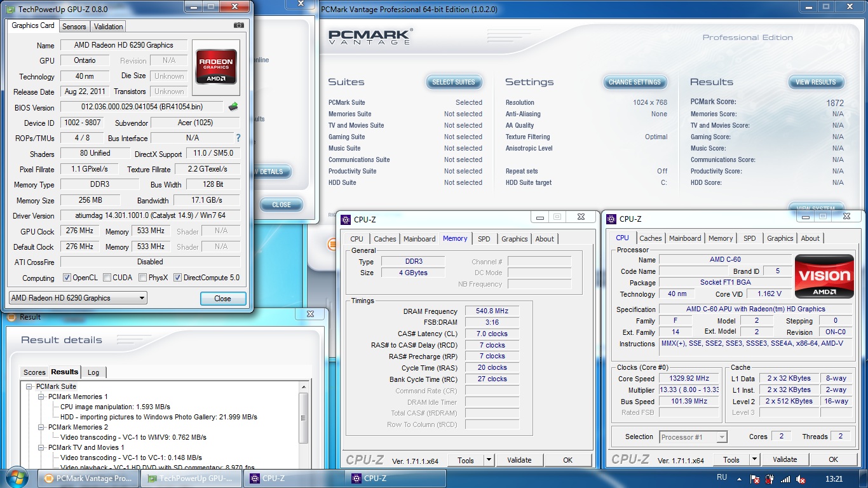Viewport: 868px width, 488px height.
Task: Click the title icon of CPU-Z Memory window
Action: tap(346, 219)
